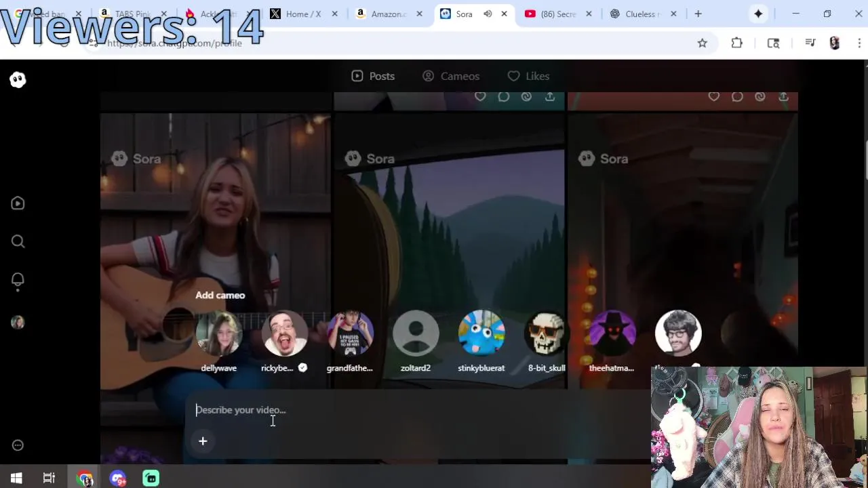The width and height of the screenshot is (868, 488).
Task: Add the stinkybluerat cameo
Action: (x=481, y=342)
